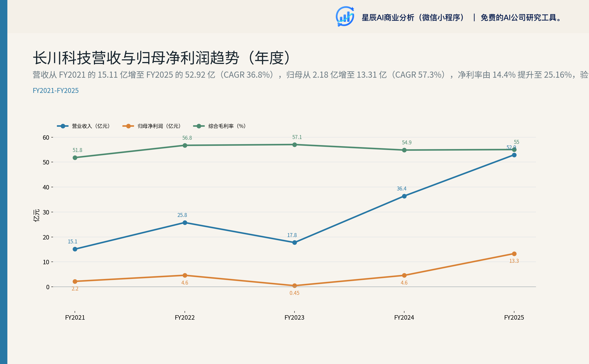Click the FY2024 gross margin point 54.9
The image size is (589, 364).
[x=404, y=150]
